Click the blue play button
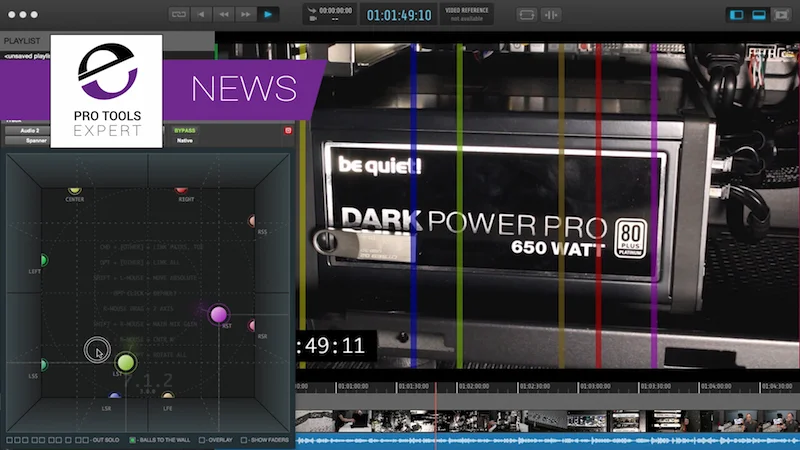 click(x=268, y=14)
